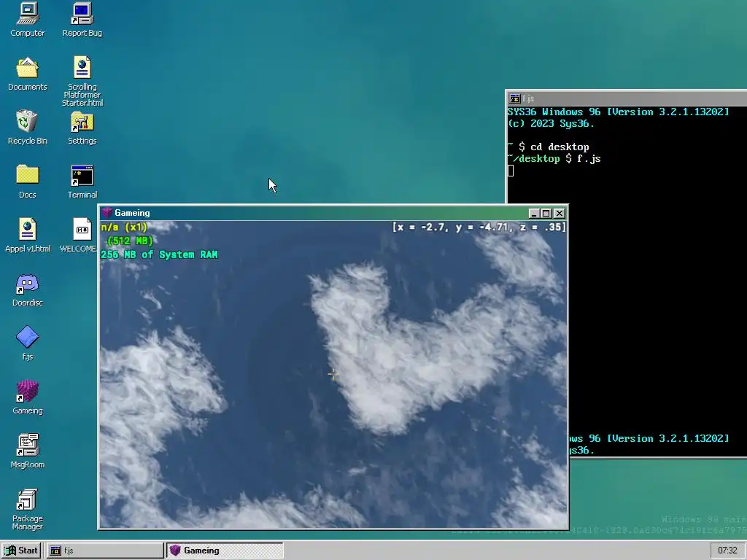Screen dimensions: 747x560
Task: Launch the Gameing desktop shortcut
Action: point(27,397)
